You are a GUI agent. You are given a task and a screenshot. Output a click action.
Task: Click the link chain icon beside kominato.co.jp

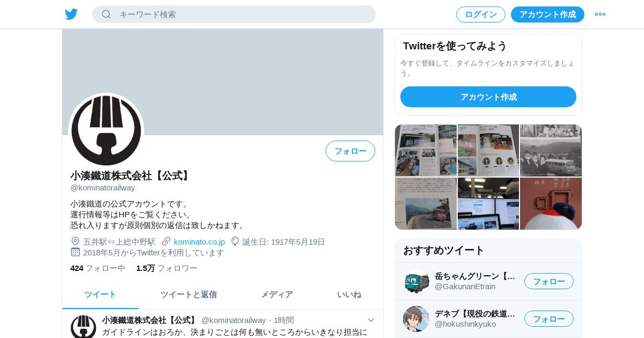tap(166, 241)
